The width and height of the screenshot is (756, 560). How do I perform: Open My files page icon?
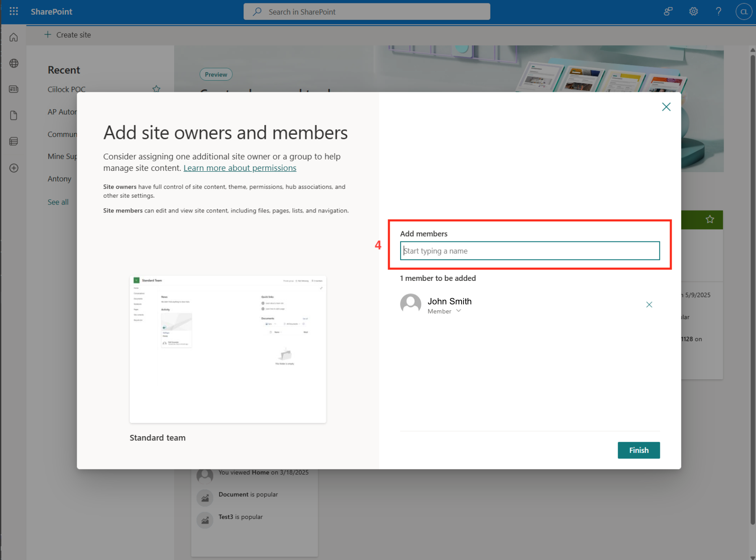point(14,115)
